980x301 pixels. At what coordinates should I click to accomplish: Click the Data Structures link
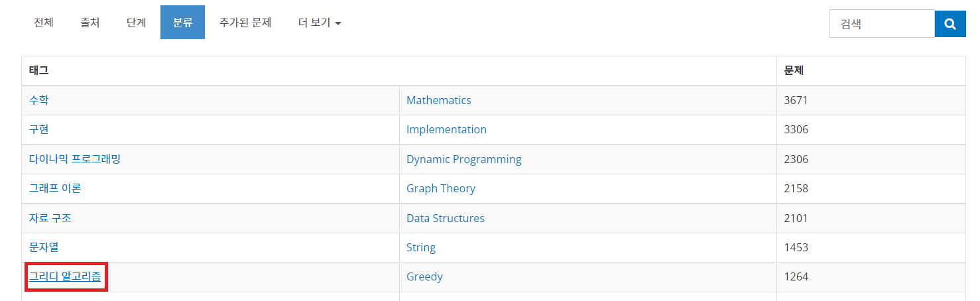446,218
